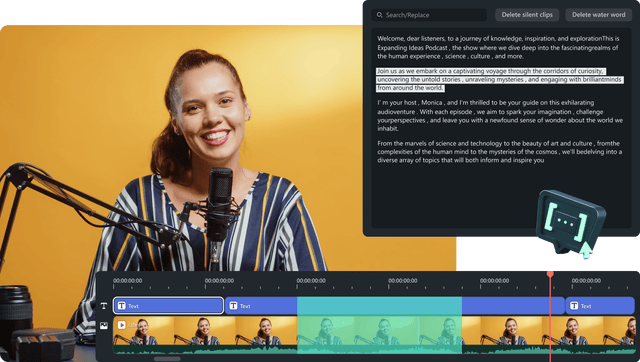Click the video track image icon
This screenshot has width=640, height=362.
tap(104, 326)
